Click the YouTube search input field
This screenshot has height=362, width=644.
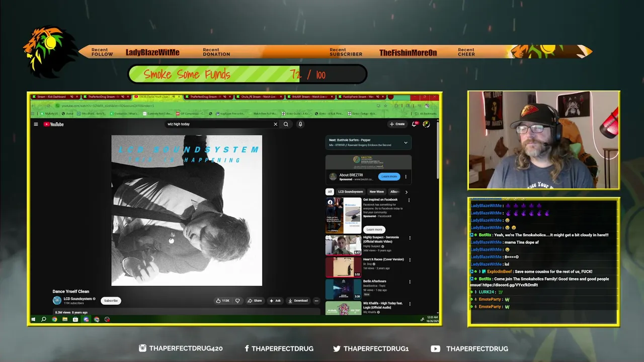tap(219, 124)
